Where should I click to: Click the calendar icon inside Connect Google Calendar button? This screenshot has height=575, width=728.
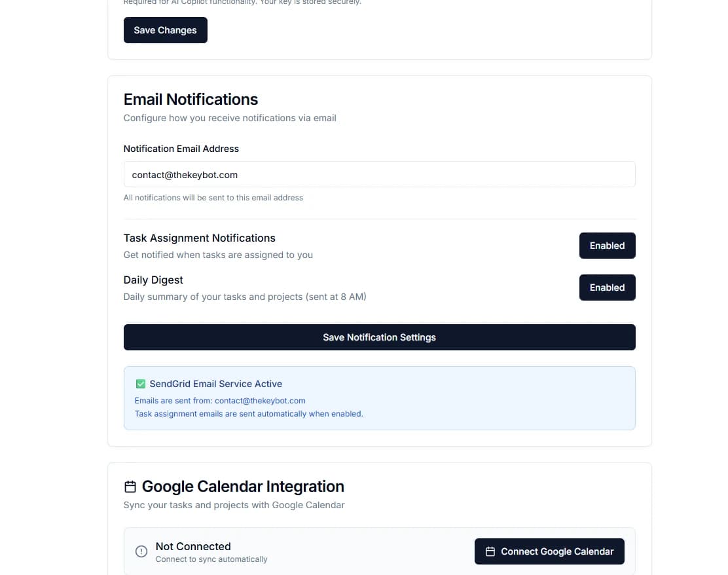[x=490, y=551]
